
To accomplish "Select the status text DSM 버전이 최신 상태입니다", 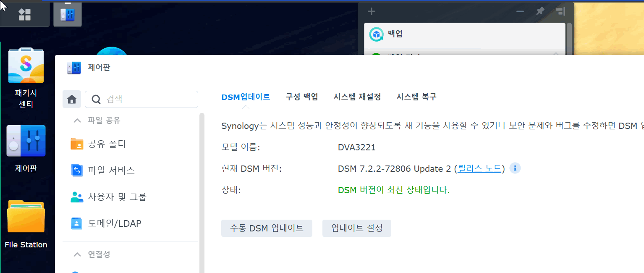I will pos(394,190).
